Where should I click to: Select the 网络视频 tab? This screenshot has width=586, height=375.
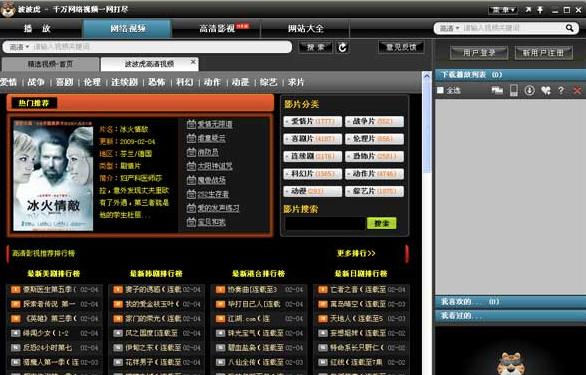(x=127, y=28)
